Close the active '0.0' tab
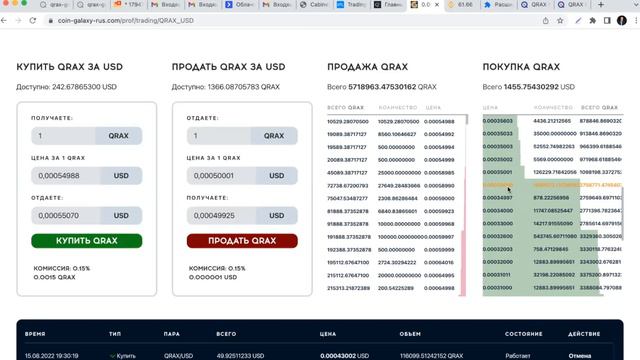This screenshot has height=360, width=640. coord(437,5)
